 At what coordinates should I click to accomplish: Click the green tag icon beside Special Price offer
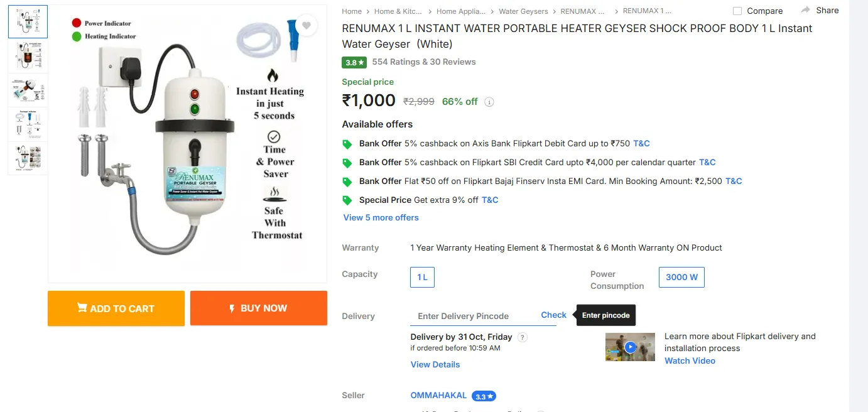347,200
